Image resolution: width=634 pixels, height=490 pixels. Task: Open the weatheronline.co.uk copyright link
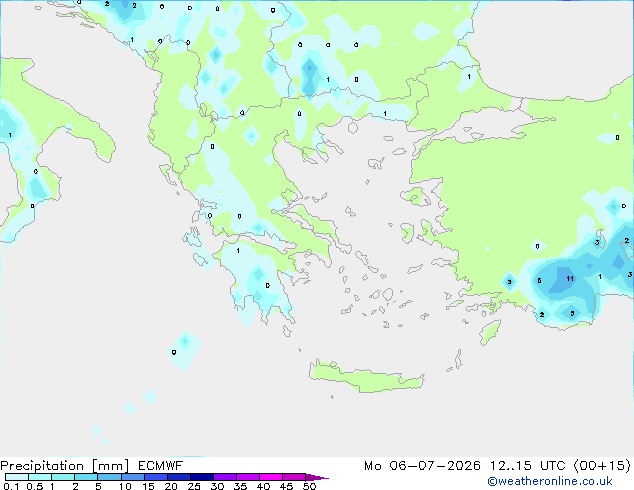coord(550,481)
